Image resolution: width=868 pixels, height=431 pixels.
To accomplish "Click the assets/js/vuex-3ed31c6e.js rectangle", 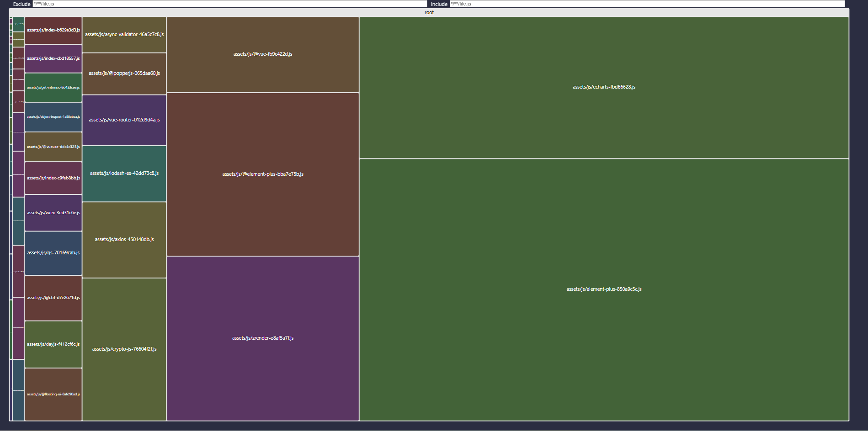I will click(53, 213).
